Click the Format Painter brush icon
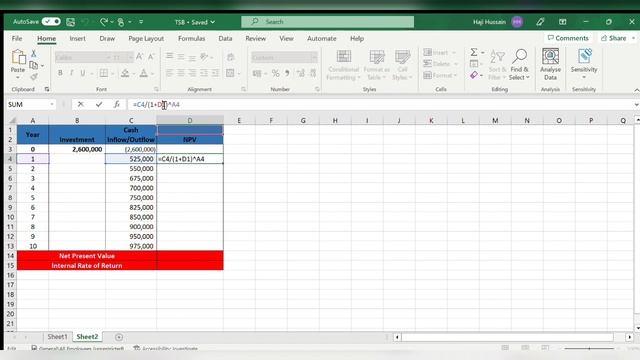640x360 pixels. click(34, 76)
